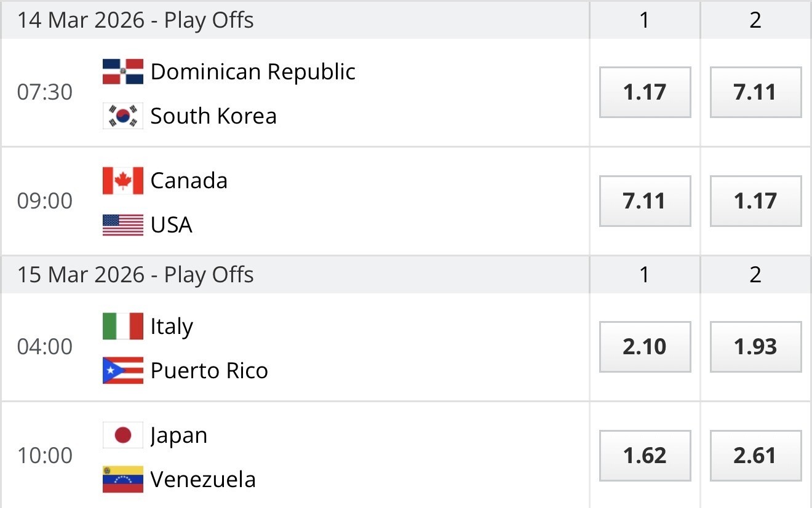Pick Japan win odds 1.62

click(x=645, y=456)
